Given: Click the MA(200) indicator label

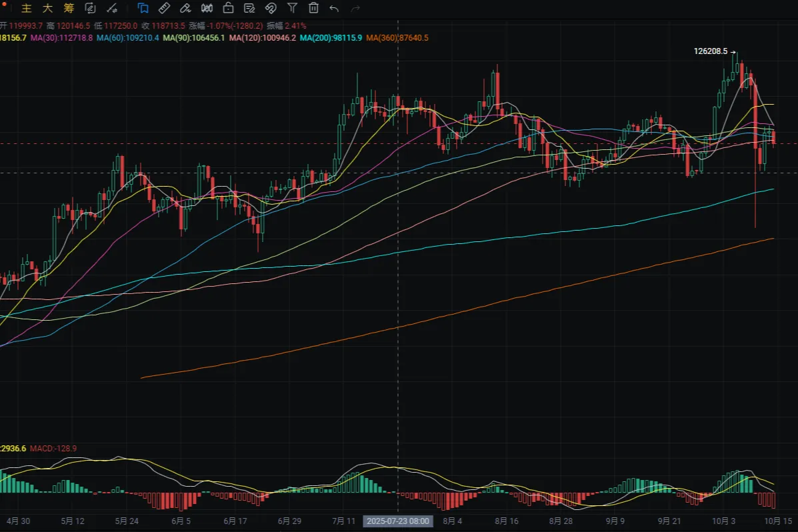Looking at the screenshot, I should (331, 38).
